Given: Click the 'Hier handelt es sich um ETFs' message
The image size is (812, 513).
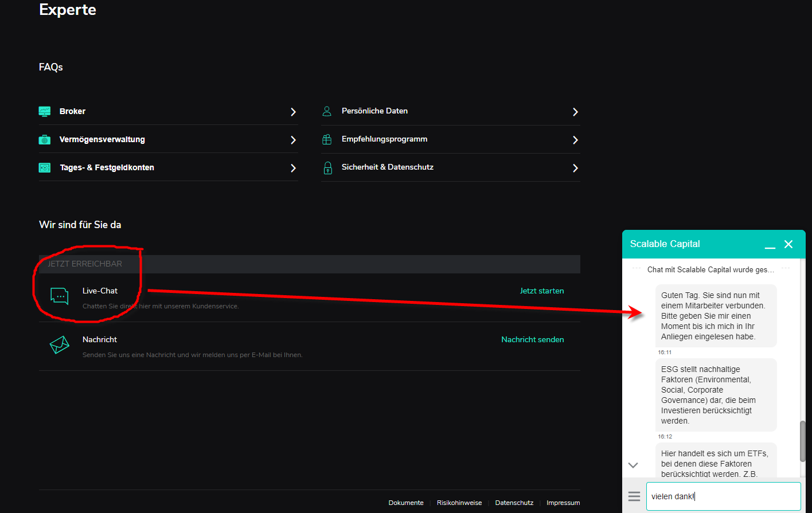Looking at the screenshot, I should 716,460.
